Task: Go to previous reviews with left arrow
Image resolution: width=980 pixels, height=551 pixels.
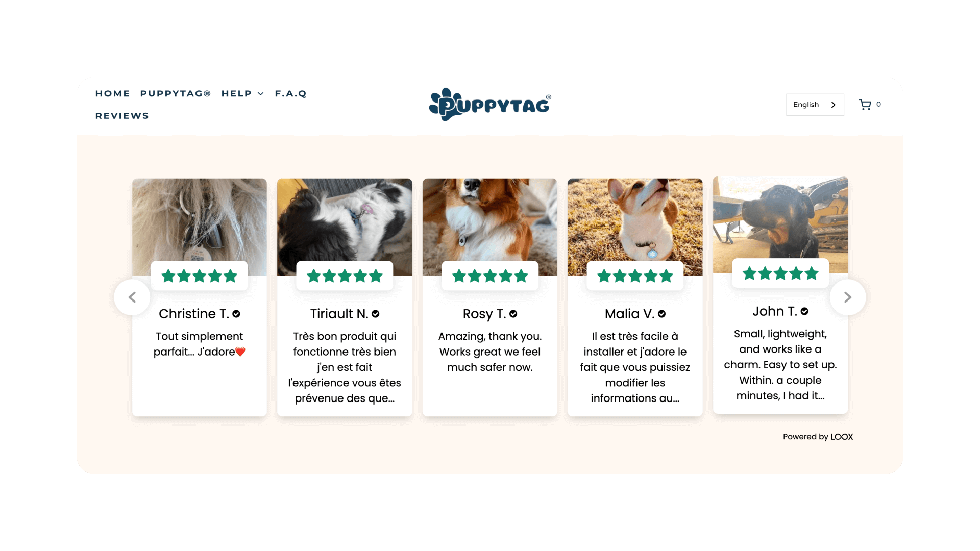Action: [x=132, y=297]
